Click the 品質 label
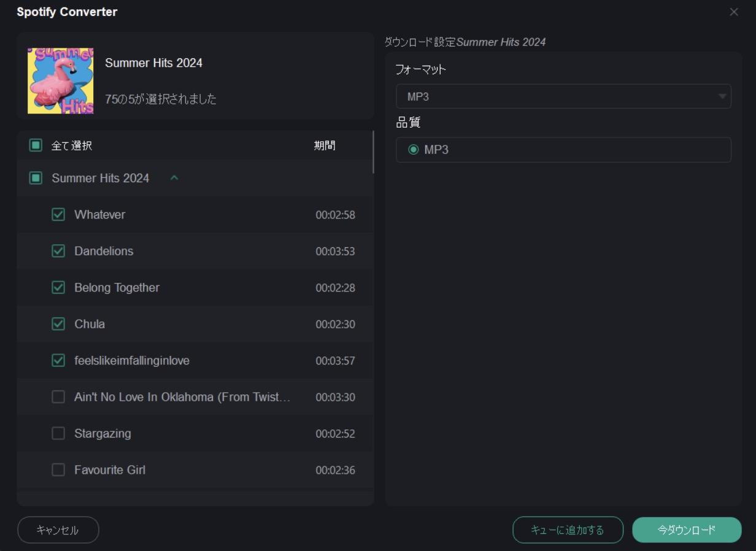Image resolution: width=756 pixels, height=551 pixels. click(409, 123)
